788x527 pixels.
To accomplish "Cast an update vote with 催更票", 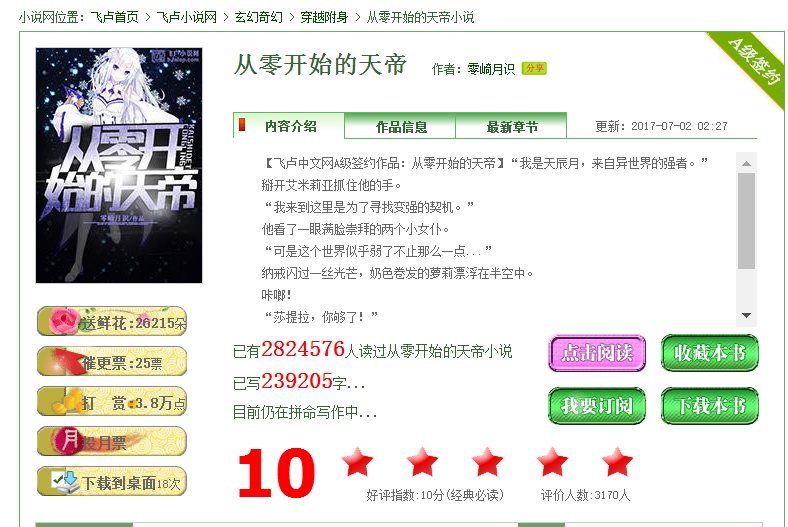I will tap(112, 361).
